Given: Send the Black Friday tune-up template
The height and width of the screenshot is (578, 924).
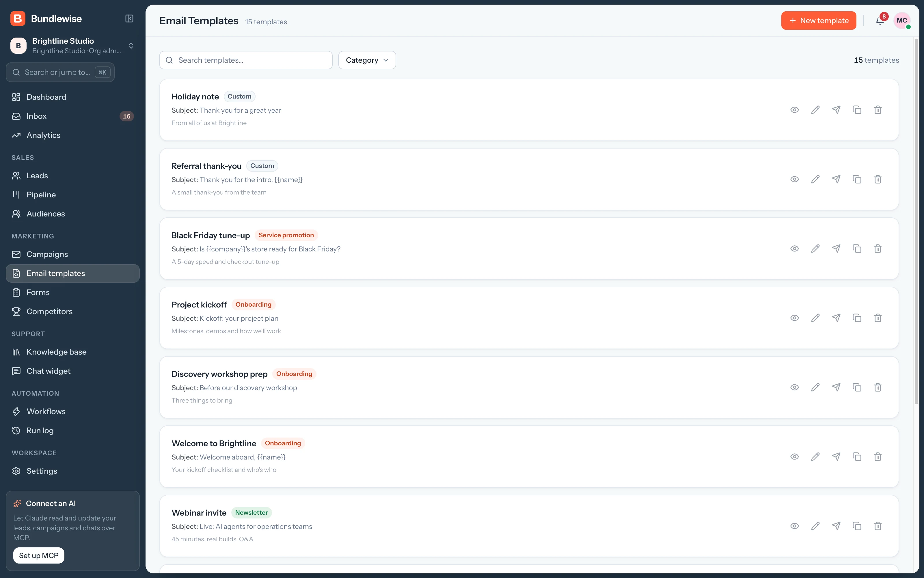Looking at the screenshot, I should (x=836, y=249).
